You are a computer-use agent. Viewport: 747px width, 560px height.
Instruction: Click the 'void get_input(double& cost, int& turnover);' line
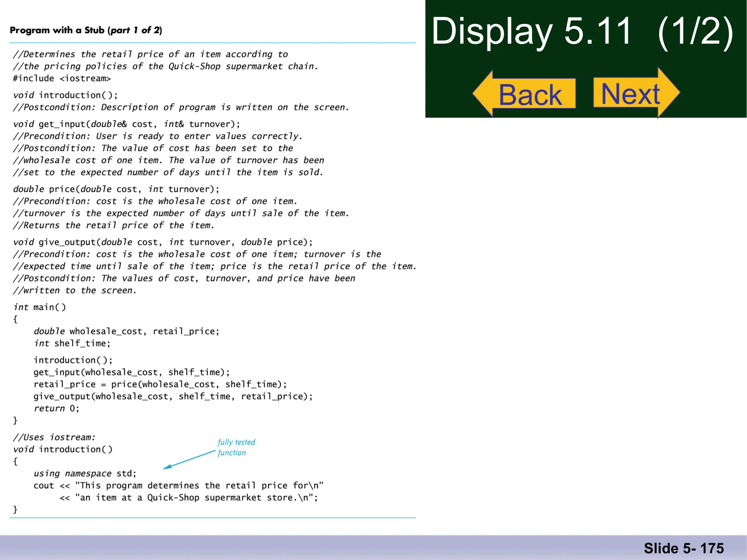[x=127, y=124]
